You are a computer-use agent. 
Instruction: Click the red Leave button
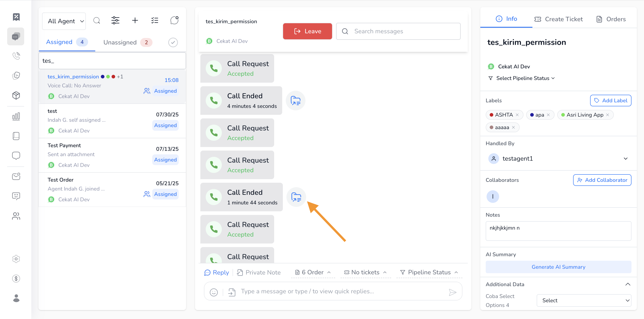307,31
